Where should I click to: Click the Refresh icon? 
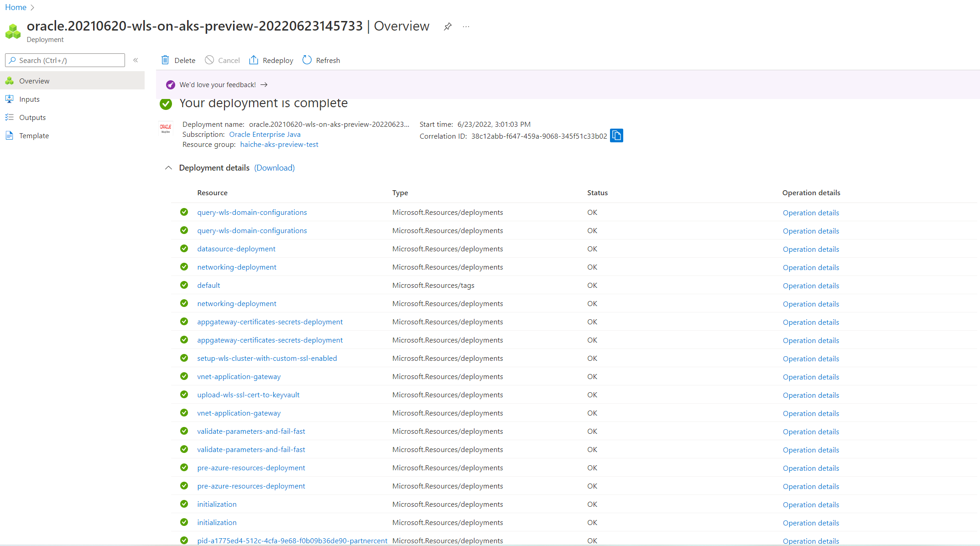click(x=307, y=60)
